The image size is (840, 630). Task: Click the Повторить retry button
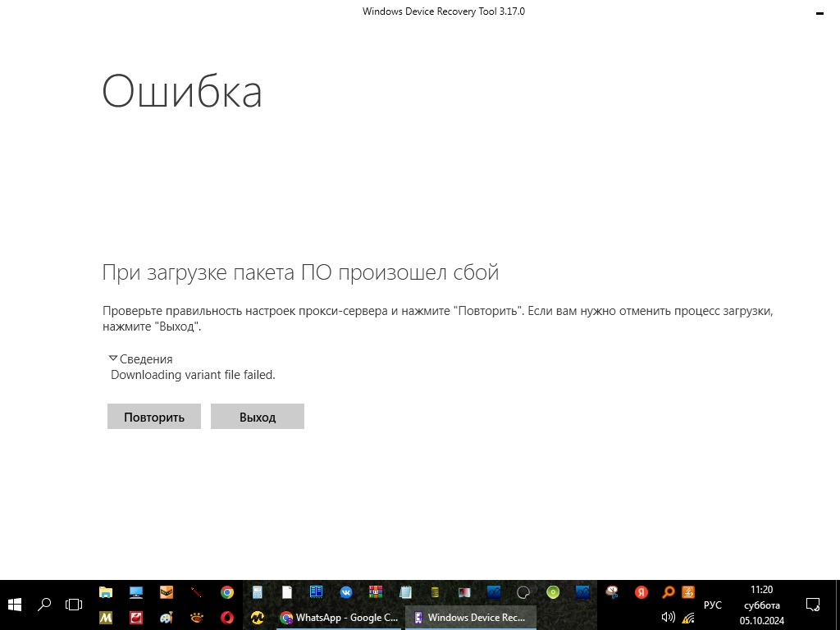click(153, 416)
